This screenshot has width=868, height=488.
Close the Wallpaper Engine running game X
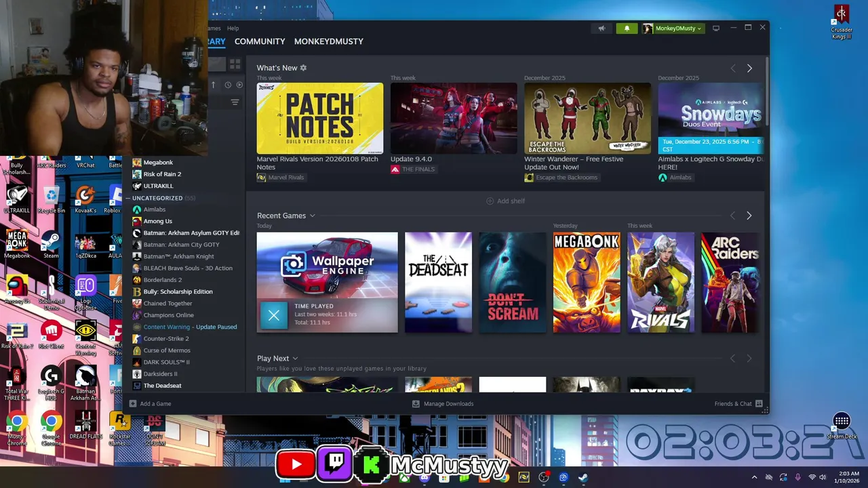[x=274, y=315]
